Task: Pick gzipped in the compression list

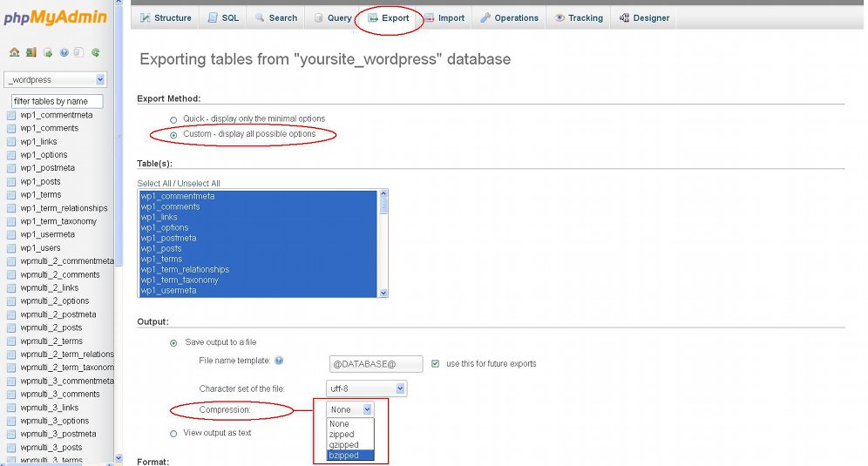Action: (350, 445)
